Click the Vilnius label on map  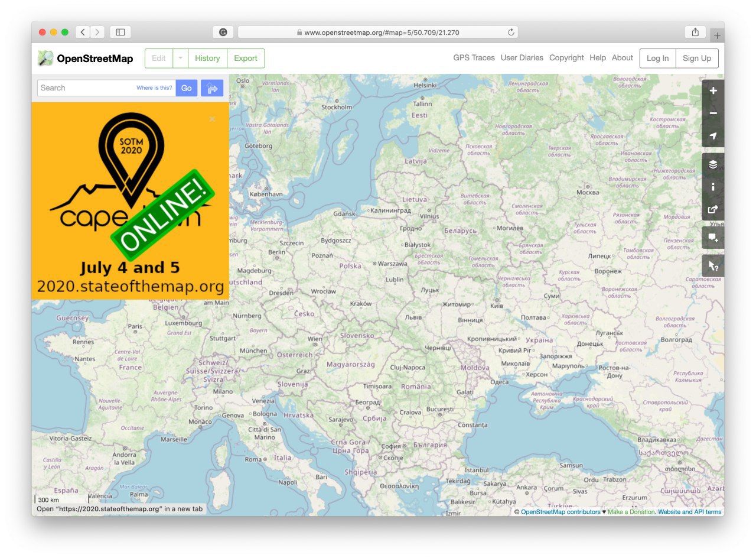click(x=429, y=216)
